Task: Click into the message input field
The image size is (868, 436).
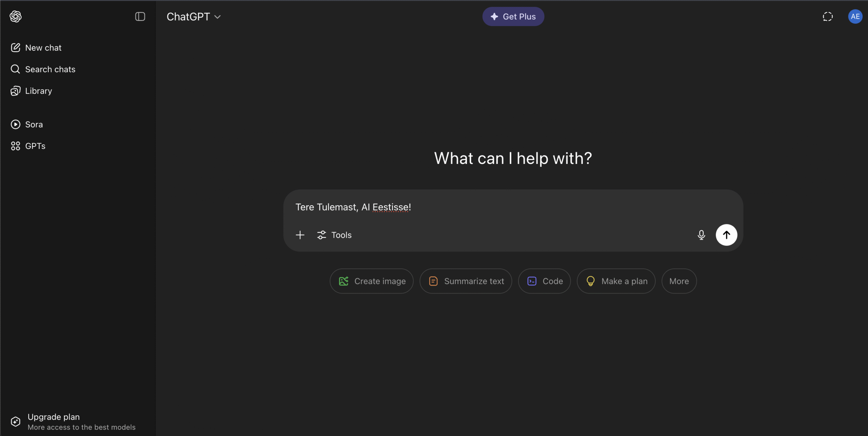Action: tap(512, 207)
